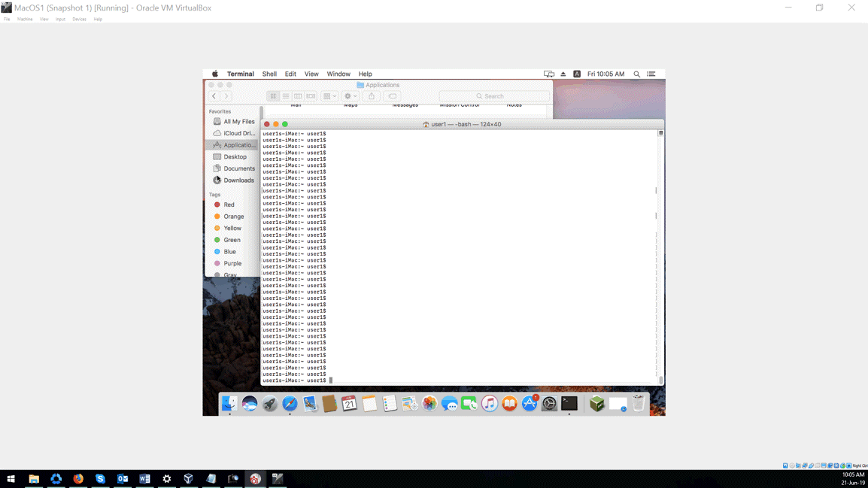The width and height of the screenshot is (868, 488).
Task: Open Photos pinwheel icon in dock
Action: [429, 403]
